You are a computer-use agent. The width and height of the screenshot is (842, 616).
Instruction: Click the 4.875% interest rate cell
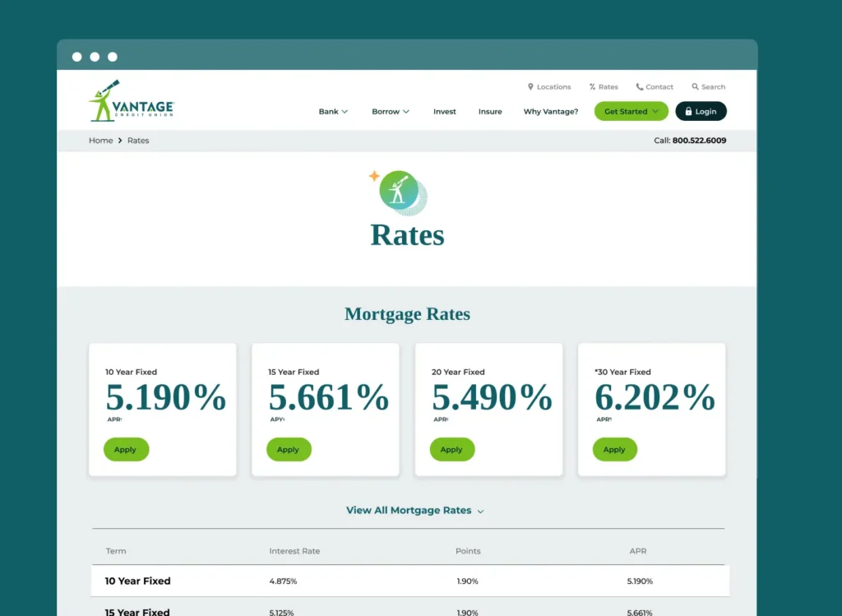click(283, 581)
